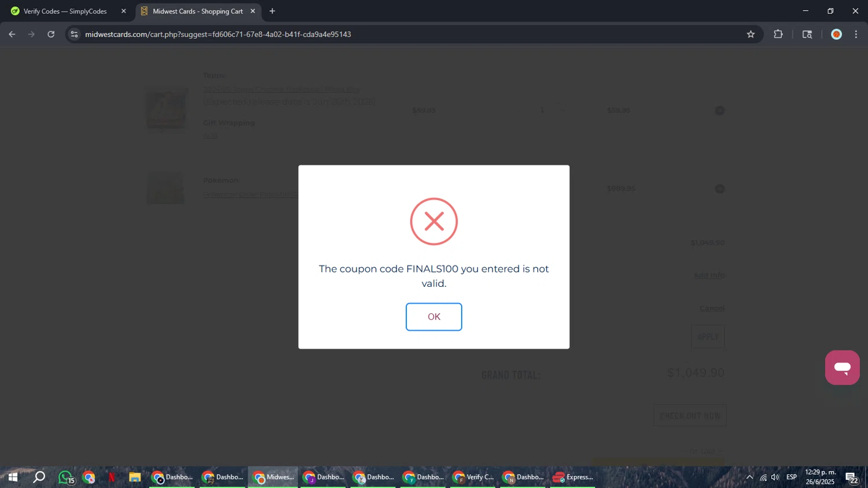The image size is (868, 488).
Task: Click the Topps quantity value field
Action: coord(542,110)
